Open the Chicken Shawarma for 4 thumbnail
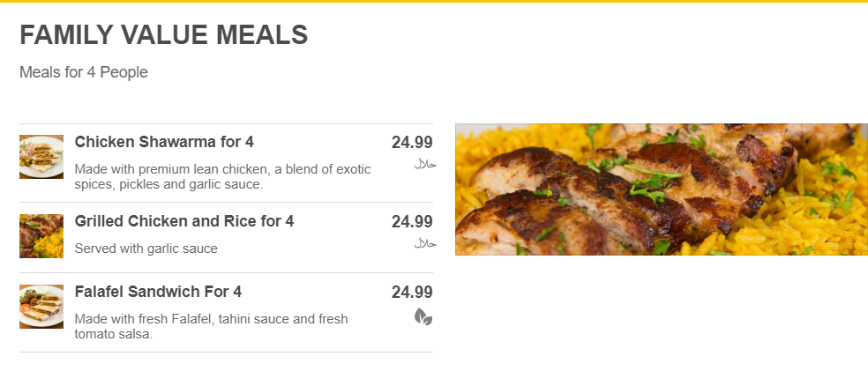Image resolution: width=868 pixels, height=386 pixels. tap(41, 157)
